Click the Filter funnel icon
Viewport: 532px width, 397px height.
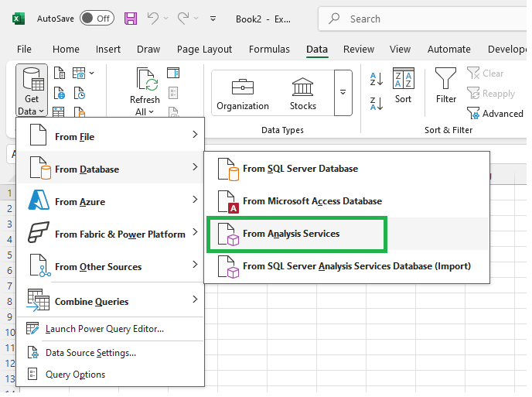(446, 86)
